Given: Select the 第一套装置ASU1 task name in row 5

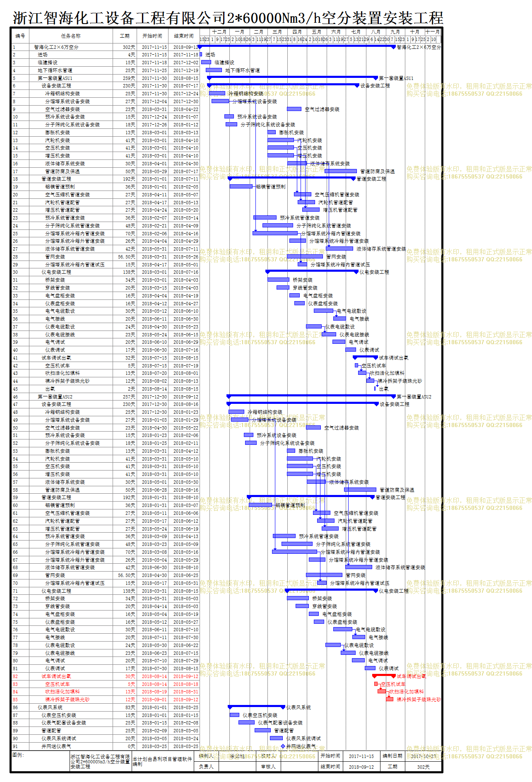Looking at the screenshot, I should coord(55,78).
